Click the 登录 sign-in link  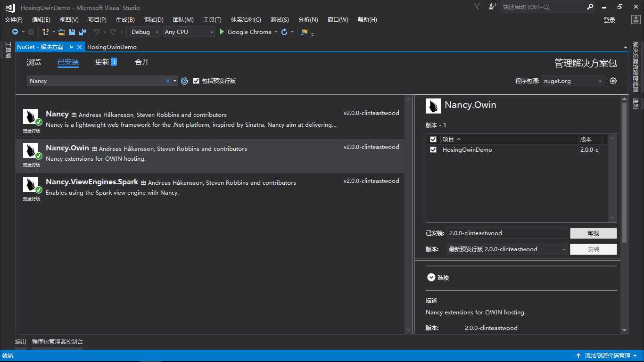610,20
